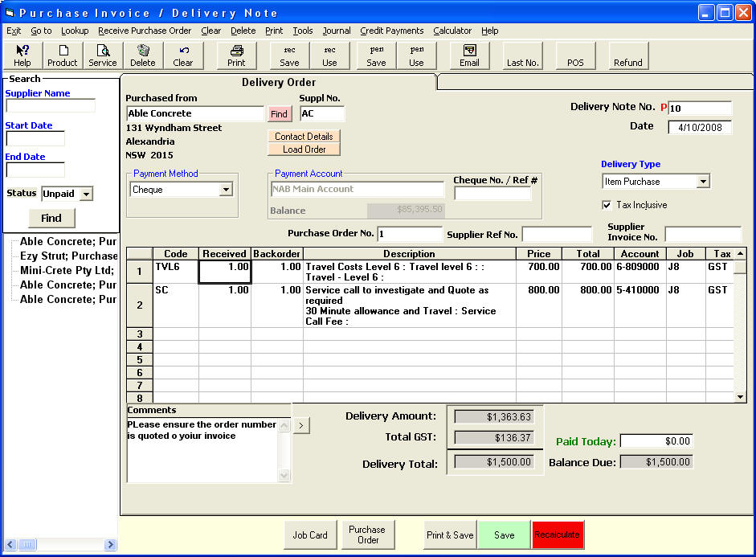Click the Contact Details button

pos(304,137)
